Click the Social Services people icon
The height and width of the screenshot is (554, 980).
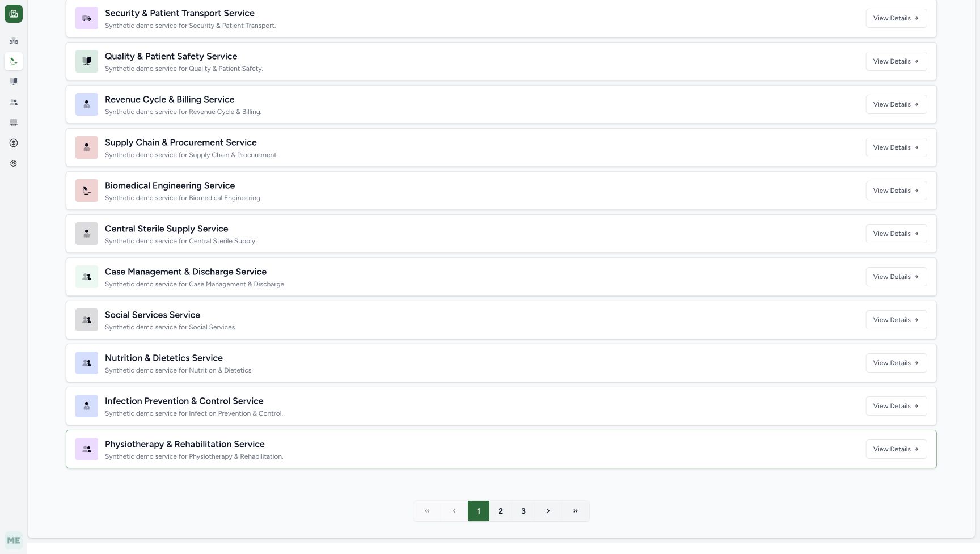[x=87, y=320]
